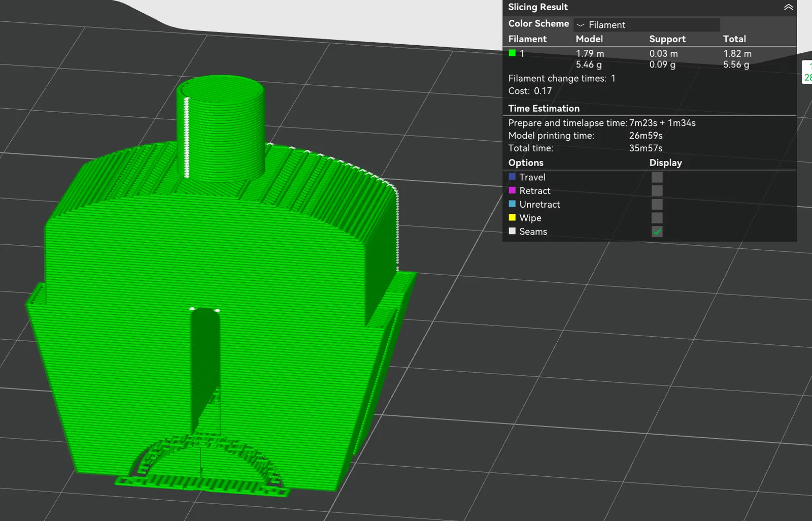Image resolution: width=812 pixels, height=521 pixels.
Task: Click the Display column header
Action: 665,162
